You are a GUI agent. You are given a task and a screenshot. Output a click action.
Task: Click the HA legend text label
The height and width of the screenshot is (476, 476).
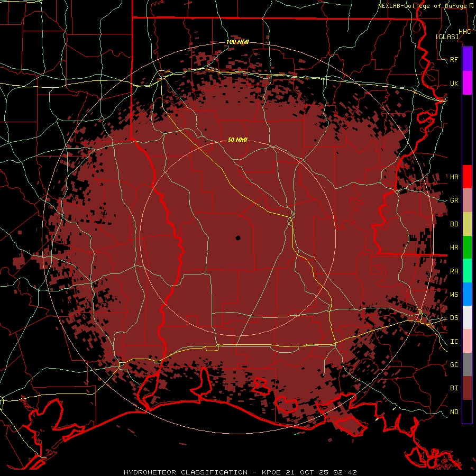click(454, 177)
